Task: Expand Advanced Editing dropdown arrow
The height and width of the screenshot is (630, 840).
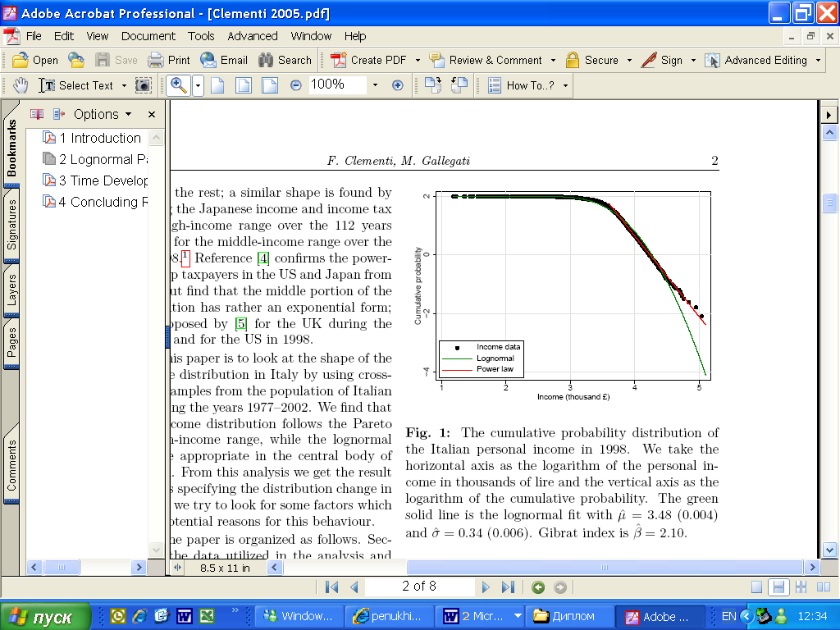Action: (x=818, y=60)
